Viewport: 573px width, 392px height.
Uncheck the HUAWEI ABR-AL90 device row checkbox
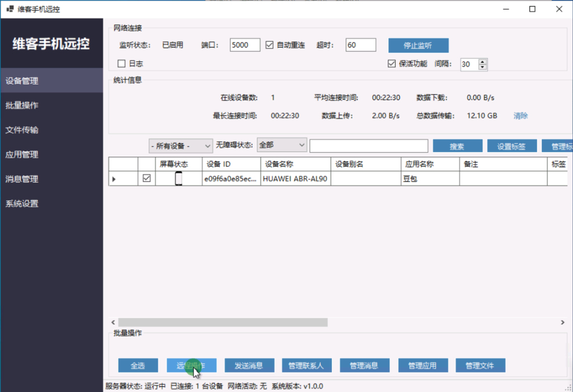(147, 179)
